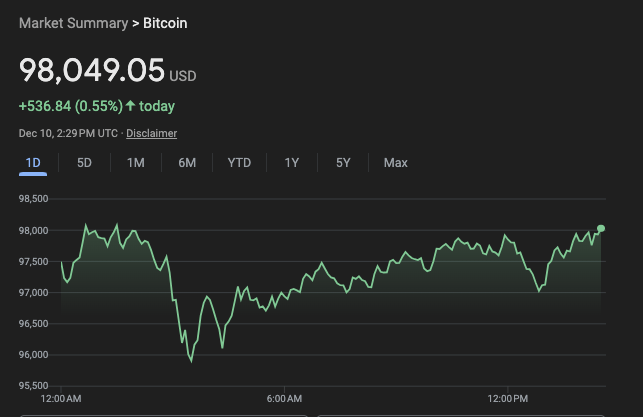Switch to the 5Y range tab
Viewport: 643px width, 417px height.
click(343, 163)
